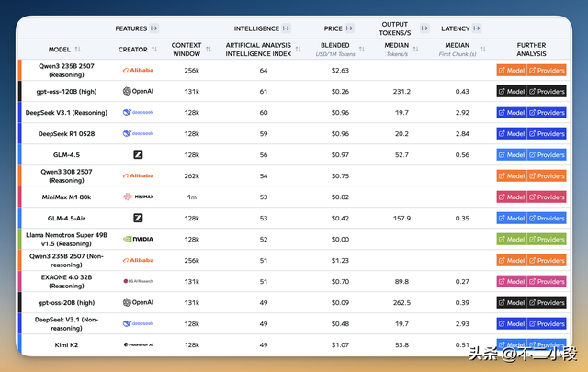Open Model analysis for DeepSeek V3.1 Non-reasoning
Image resolution: width=588 pixels, height=372 pixels.
tap(512, 323)
